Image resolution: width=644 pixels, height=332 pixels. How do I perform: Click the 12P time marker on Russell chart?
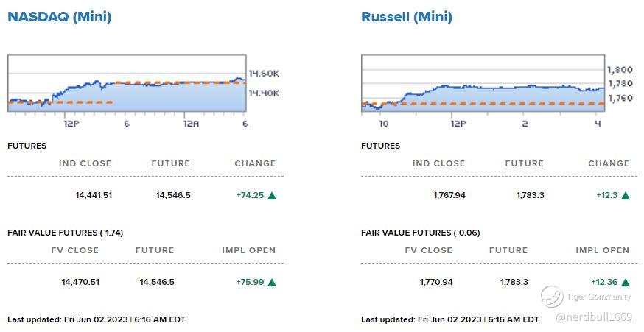coord(458,124)
